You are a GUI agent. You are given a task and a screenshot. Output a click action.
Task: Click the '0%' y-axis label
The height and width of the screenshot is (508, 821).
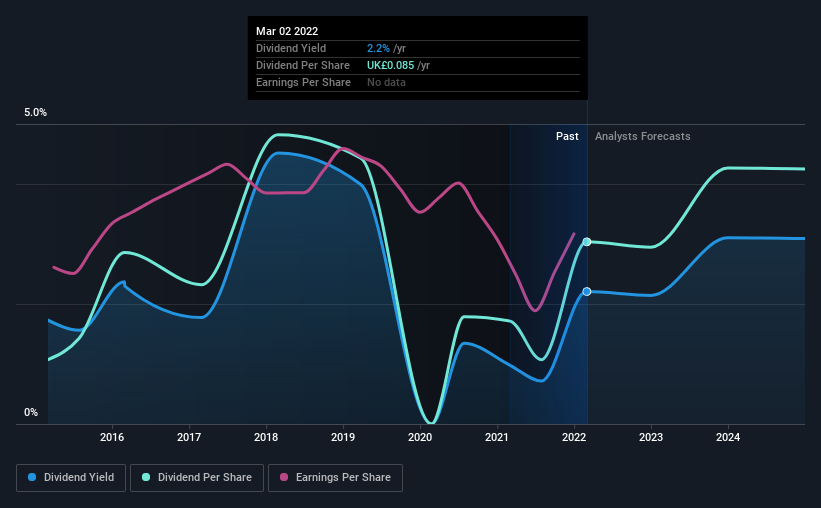(31, 413)
